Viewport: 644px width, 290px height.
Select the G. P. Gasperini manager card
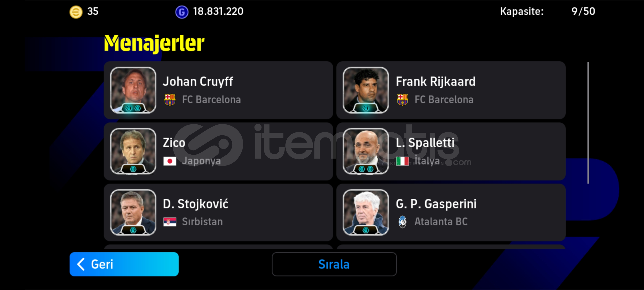point(451,212)
